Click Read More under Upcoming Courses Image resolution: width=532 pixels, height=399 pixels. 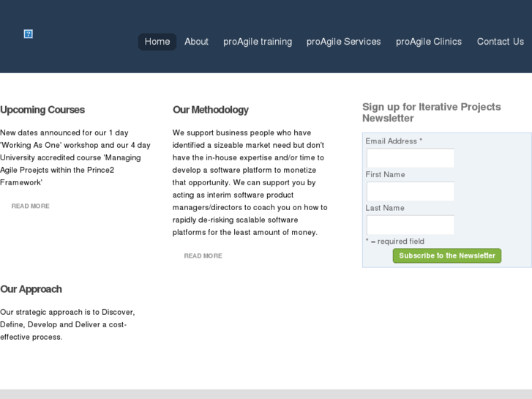tap(31, 206)
